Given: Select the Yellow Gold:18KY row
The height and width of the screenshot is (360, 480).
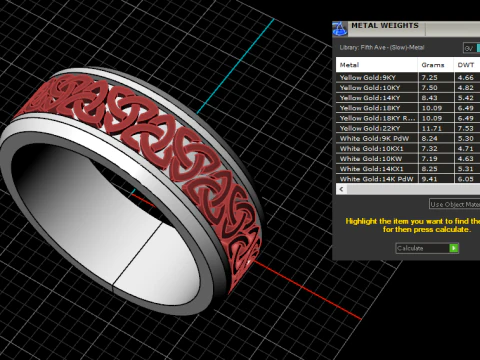Looking at the screenshot, I should (408, 108).
